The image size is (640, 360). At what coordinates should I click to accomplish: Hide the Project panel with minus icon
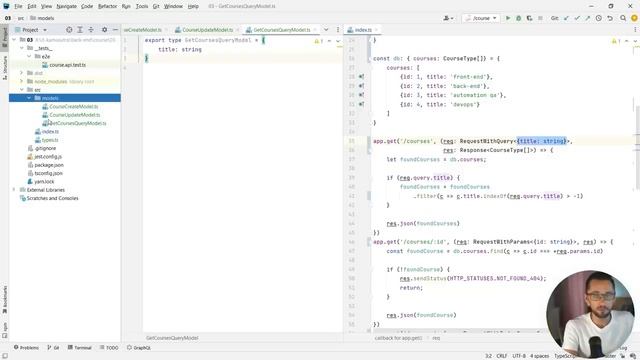pyautogui.click(x=116, y=30)
